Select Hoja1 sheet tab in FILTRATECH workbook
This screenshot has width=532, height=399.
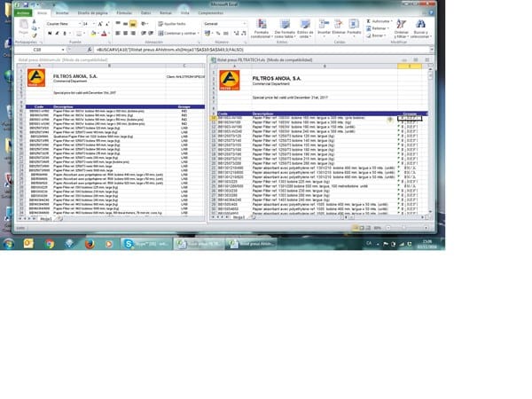(239, 217)
